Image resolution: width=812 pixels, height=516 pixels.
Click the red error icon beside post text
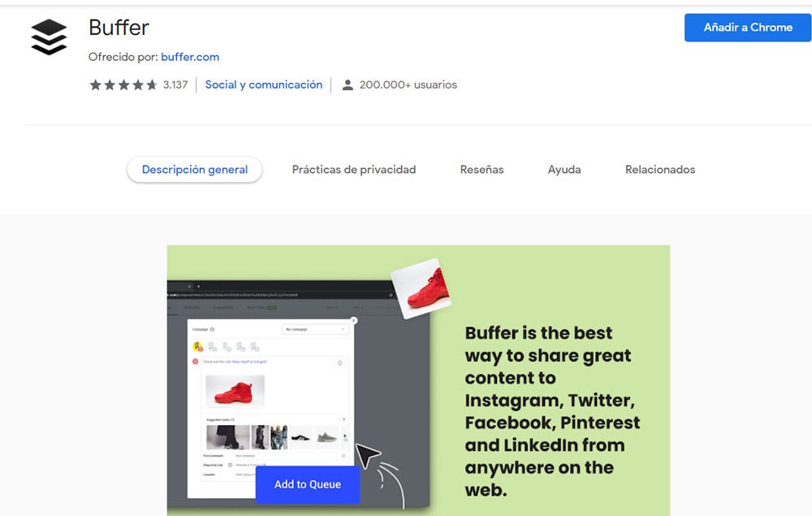[x=195, y=361]
